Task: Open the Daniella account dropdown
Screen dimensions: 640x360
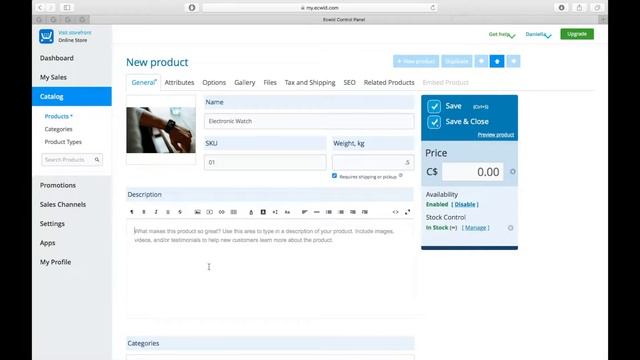Action: click(538, 34)
